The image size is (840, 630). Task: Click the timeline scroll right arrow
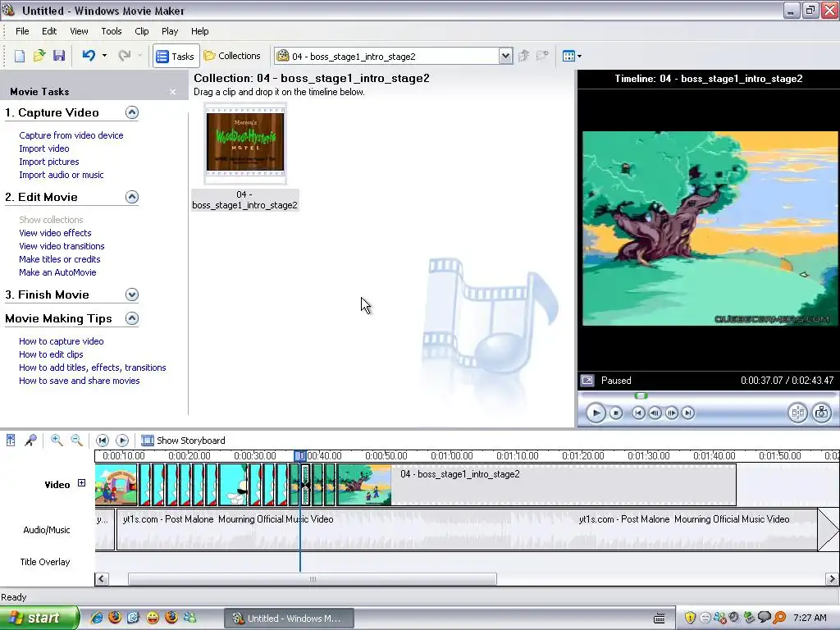pyautogui.click(x=832, y=579)
